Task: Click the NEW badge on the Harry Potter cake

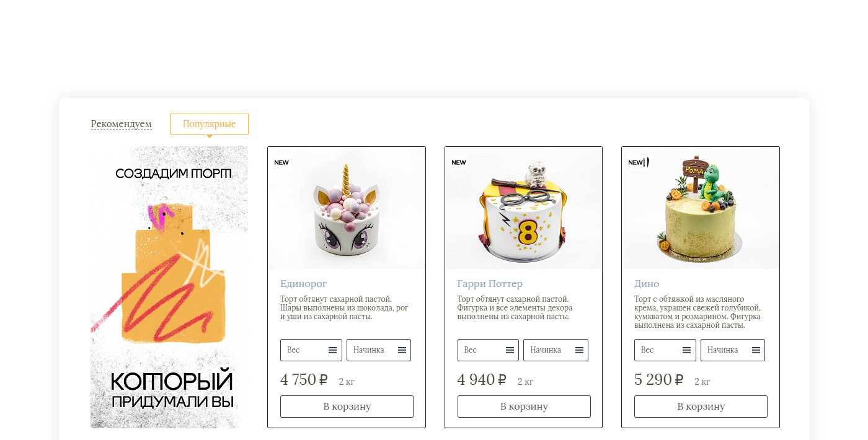Action: click(x=459, y=162)
